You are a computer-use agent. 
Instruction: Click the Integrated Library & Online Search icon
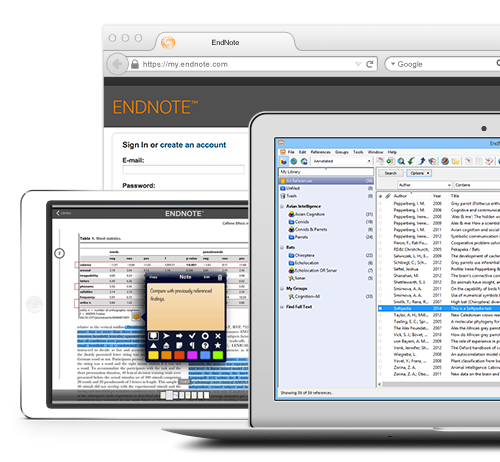[x=304, y=161]
